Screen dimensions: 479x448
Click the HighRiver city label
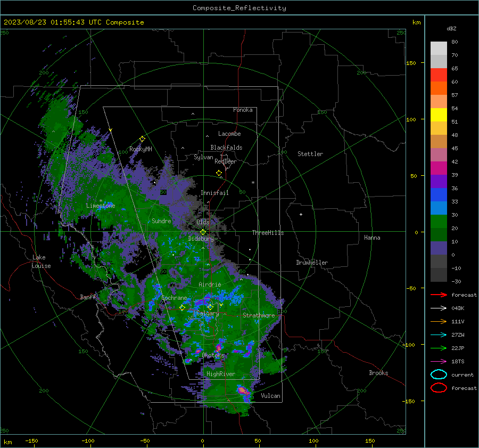(x=221, y=374)
